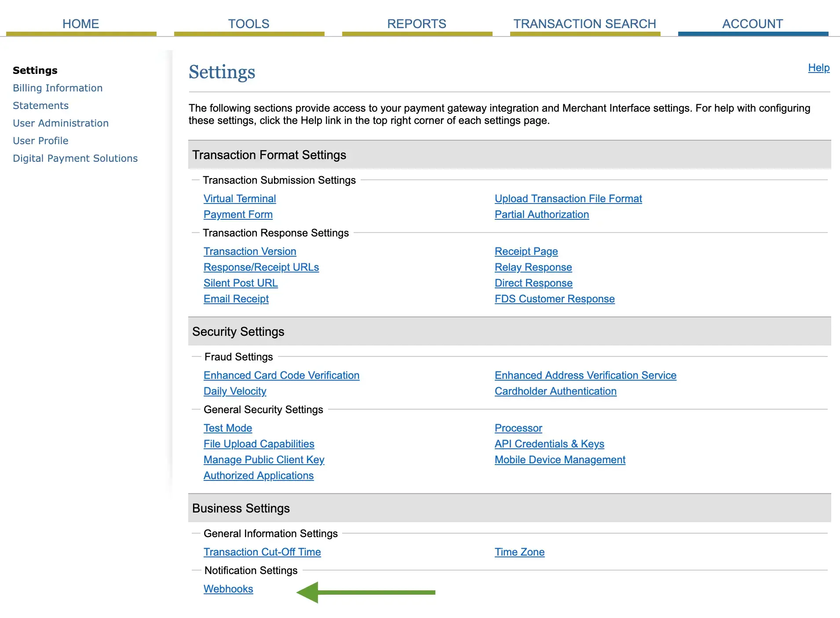Click the Partial Authorization link
840x618 pixels.
[x=542, y=214]
